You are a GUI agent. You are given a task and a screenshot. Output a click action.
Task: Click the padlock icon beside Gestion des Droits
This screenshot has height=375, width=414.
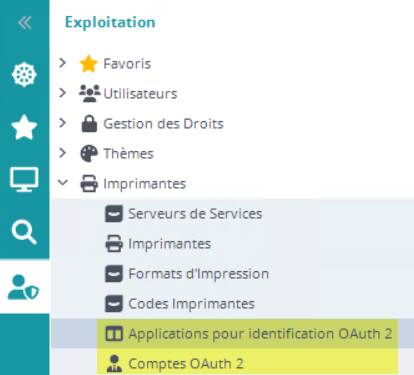tap(89, 124)
